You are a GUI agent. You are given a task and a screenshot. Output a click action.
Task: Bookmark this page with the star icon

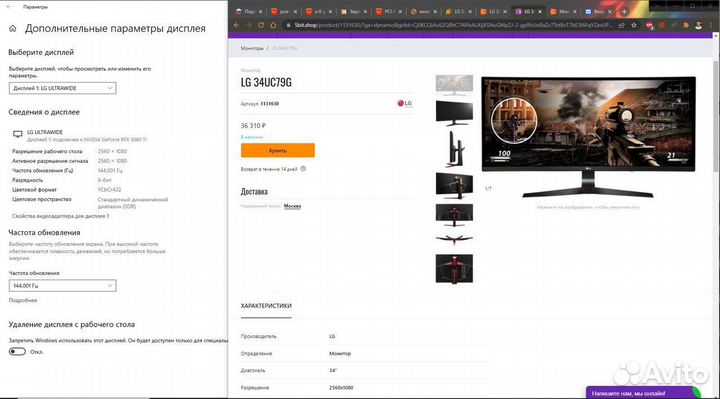point(634,25)
